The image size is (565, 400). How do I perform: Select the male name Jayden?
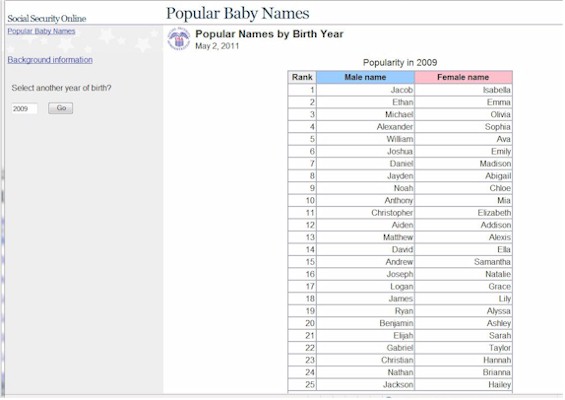pyautogui.click(x=400, y=176)
